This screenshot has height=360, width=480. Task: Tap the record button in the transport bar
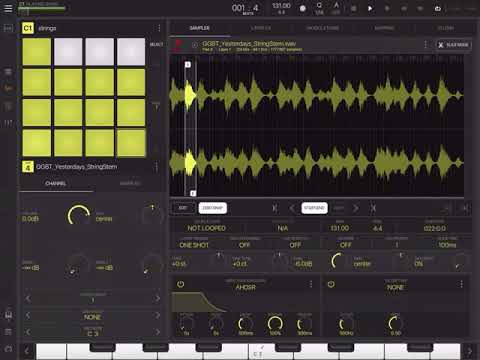pos(303,8)
